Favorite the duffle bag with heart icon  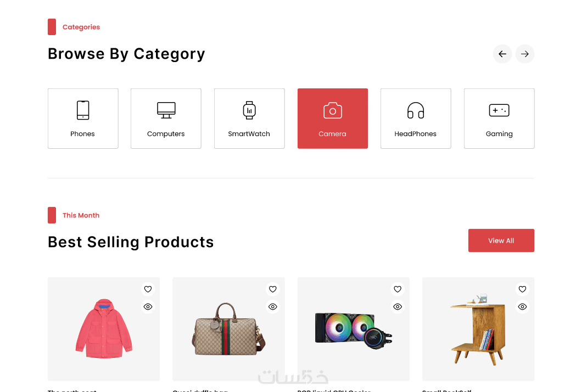pos(273,289)
